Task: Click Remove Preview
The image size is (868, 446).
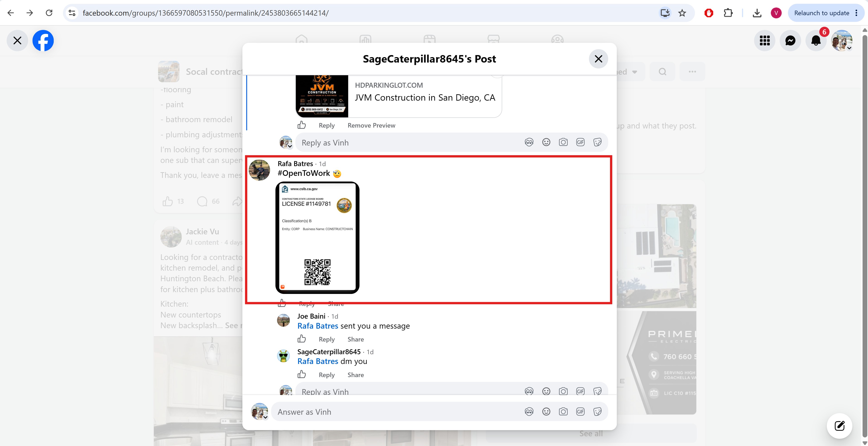Action: click(x=371, y=125)
